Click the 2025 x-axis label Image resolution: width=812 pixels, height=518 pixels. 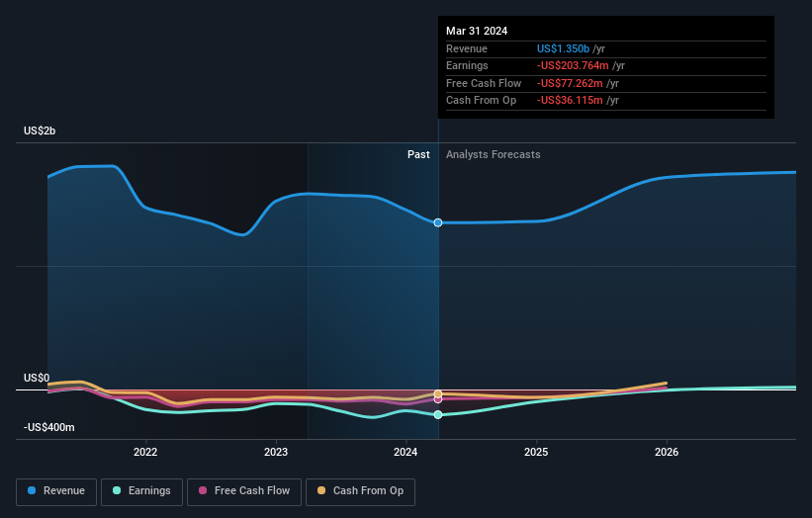pos(536,452)
